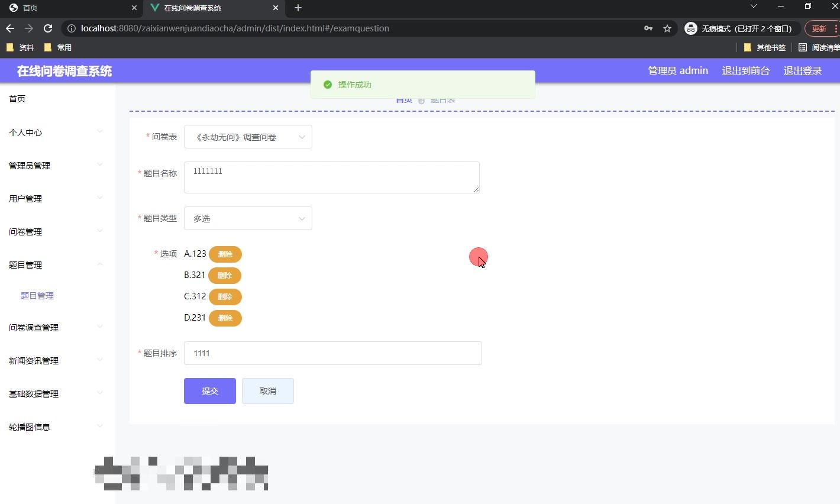This screenshot has height=504, width=840.
Task: Open the saved passwords key icon
Action: tap(648, 28)
